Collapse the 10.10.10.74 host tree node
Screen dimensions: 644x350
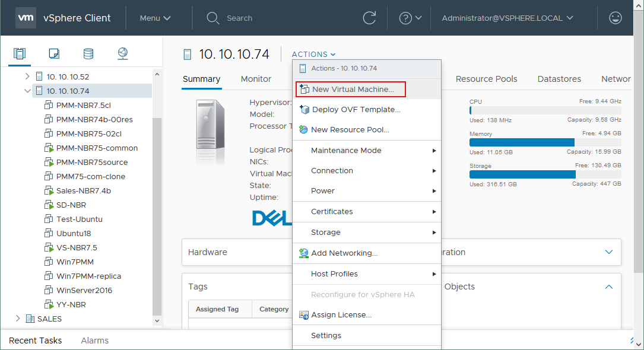click(x=27, y=91)
